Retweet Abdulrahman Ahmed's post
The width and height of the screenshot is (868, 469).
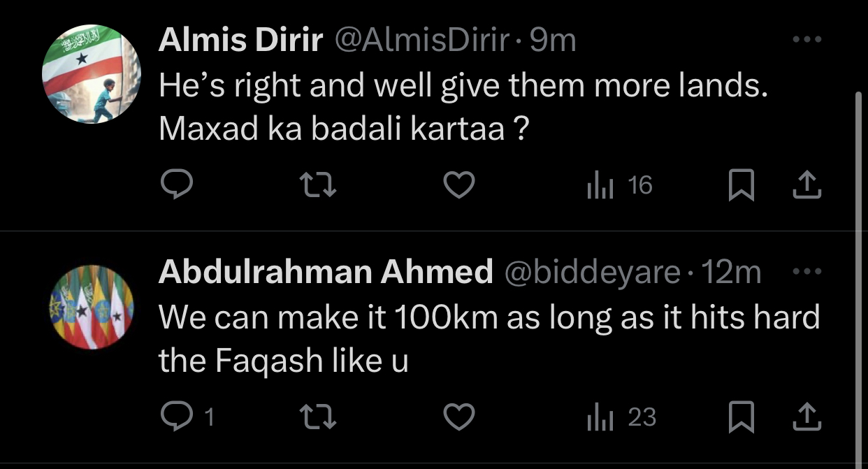pyautogui.click(x=318, y=417)
